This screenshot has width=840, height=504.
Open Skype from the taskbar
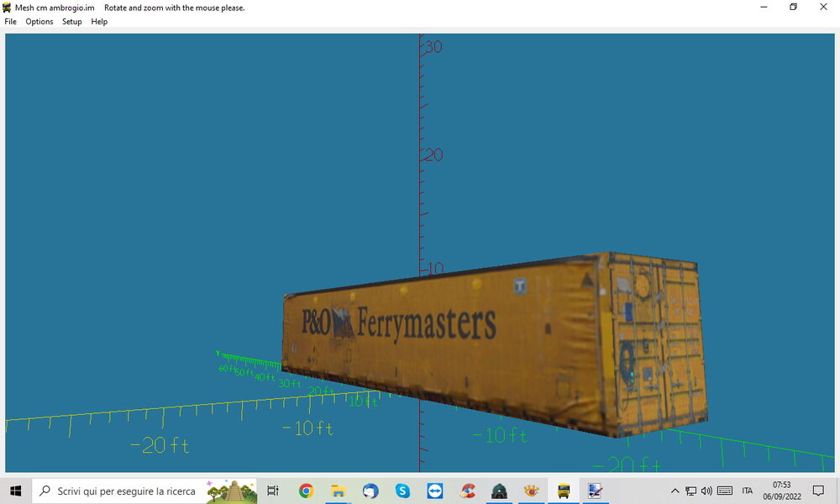click(x=403, y=491)
